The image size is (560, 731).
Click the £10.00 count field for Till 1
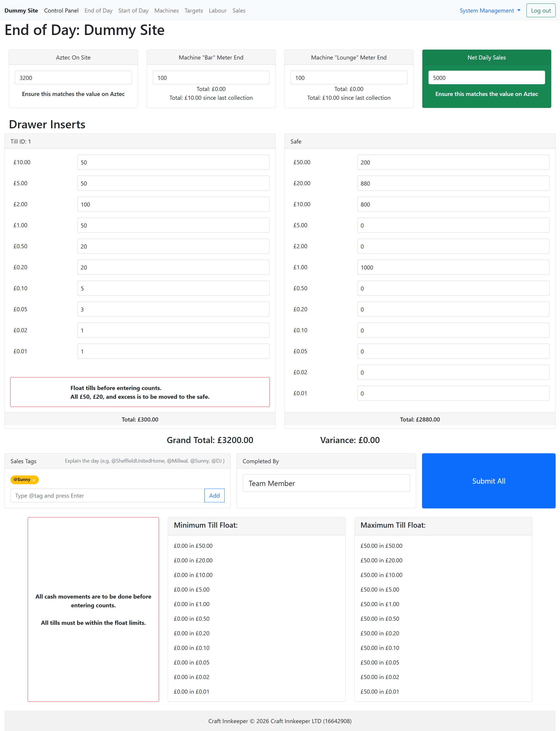point(173,162)
